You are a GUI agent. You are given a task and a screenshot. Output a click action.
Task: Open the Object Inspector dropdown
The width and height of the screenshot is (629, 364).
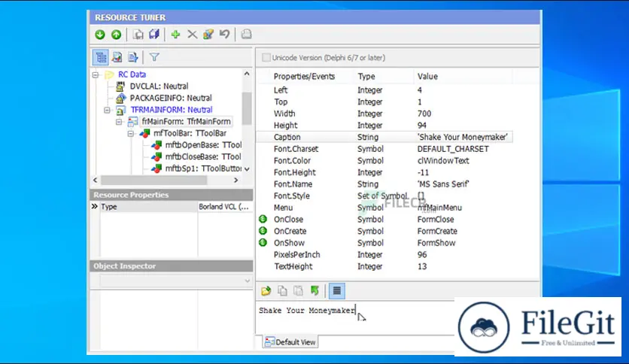247,281
